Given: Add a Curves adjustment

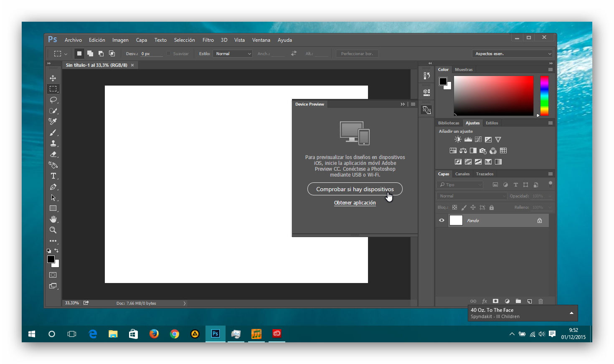Looking at the screenshot, I should click(x=478, y=139).
